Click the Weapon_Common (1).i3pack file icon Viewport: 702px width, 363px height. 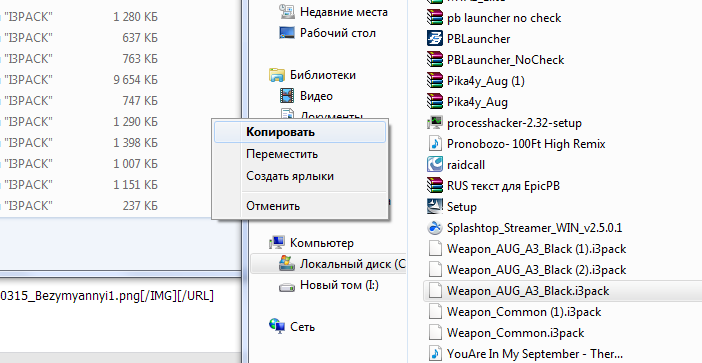pyautogui.click(x=435, y=312)
